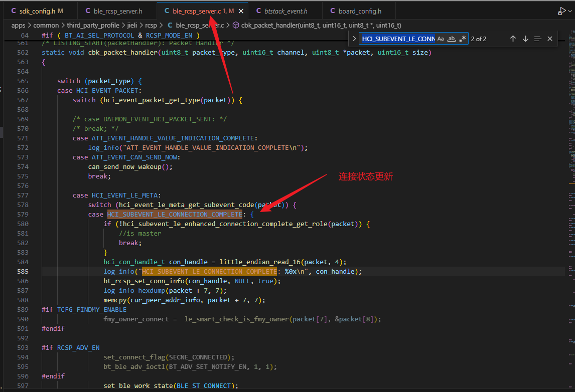
Task: Open the apps breadcrumb folder
Action: 19,25
